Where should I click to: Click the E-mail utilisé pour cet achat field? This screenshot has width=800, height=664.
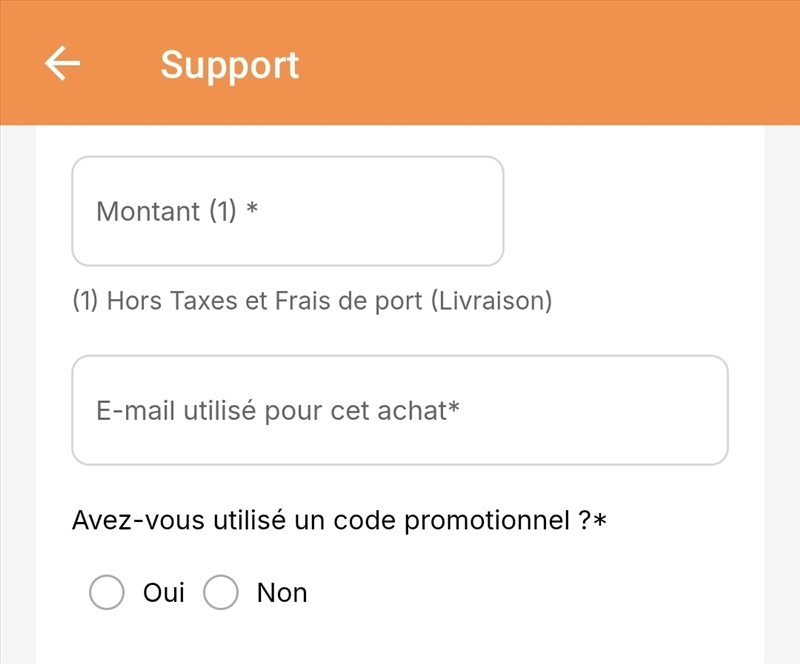[x=400, y=407]
